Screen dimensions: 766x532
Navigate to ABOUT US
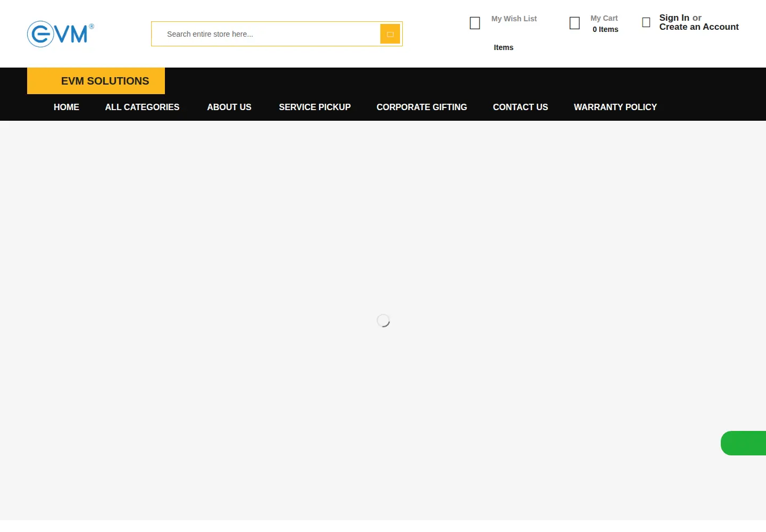229,107
